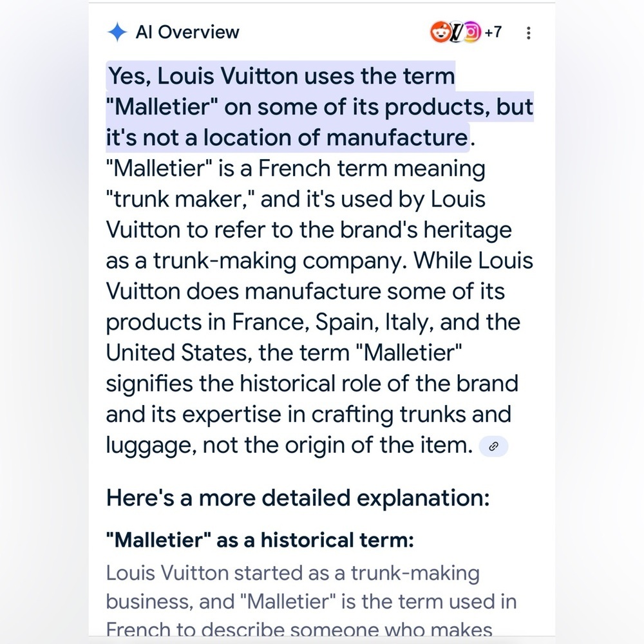Click the line 'Louis Vuitton started as a trunk-making'
This screenshot has width=644, height=644.
pyautogui.click(x=292, y=573)
